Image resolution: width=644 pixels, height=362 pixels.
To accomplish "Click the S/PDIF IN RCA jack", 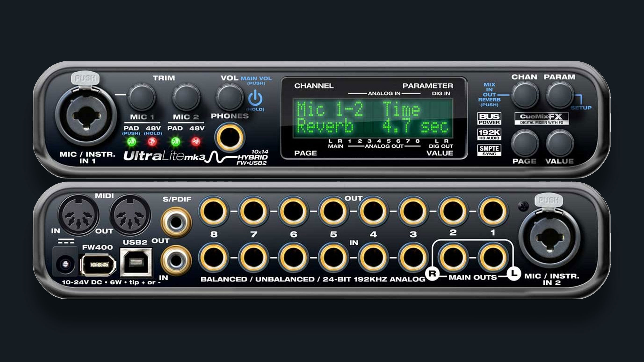I will pos(176,260).
